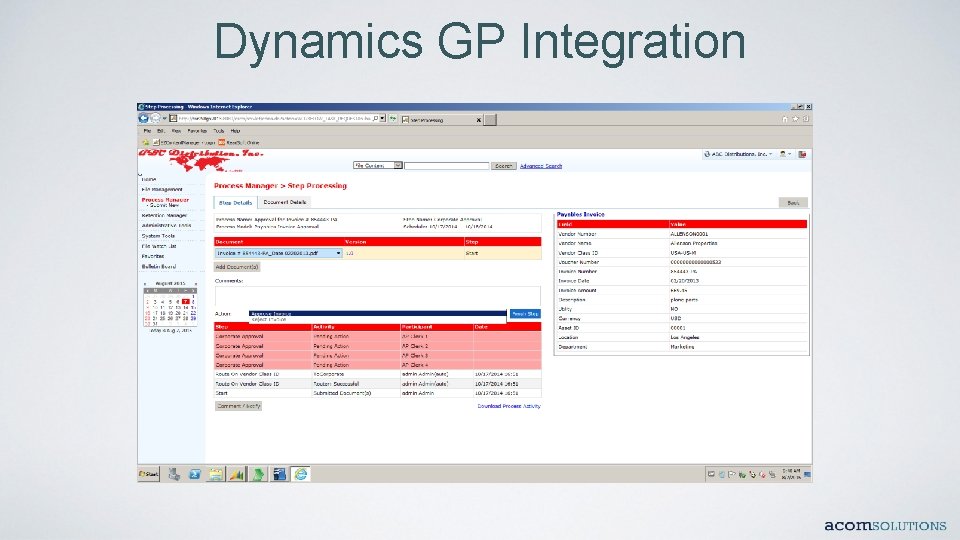Click the browser Forward arrow button

156,118
